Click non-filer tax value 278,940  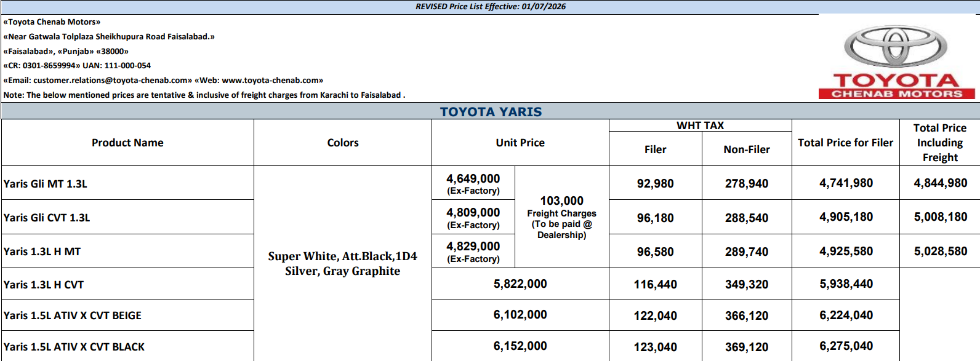tap(747, 184)
